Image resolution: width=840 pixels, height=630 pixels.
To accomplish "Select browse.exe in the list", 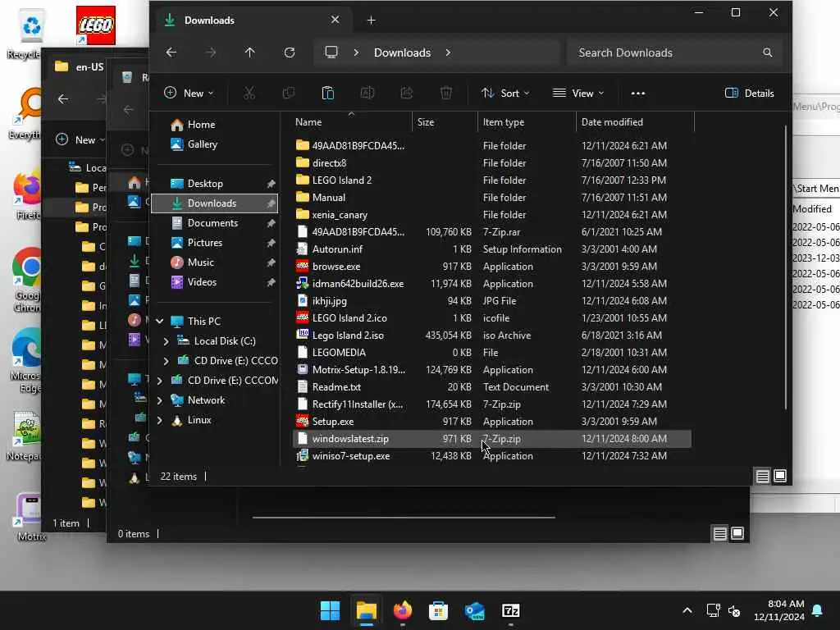I will click(x=492, y=267).
